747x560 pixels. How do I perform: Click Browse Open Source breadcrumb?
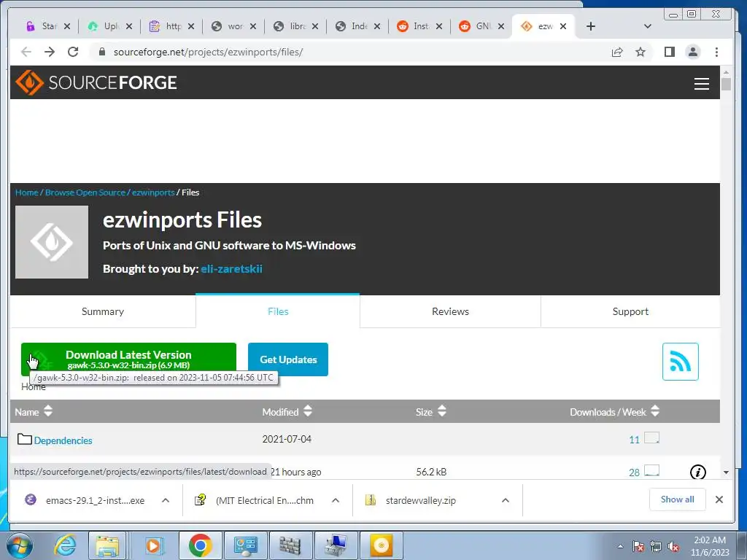85,192
